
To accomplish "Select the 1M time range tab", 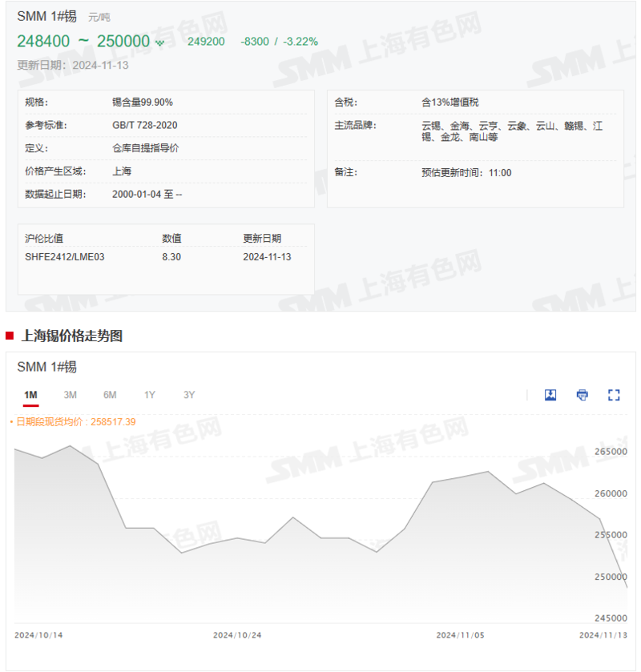I will pyautogui.click(x=31, y=395).
